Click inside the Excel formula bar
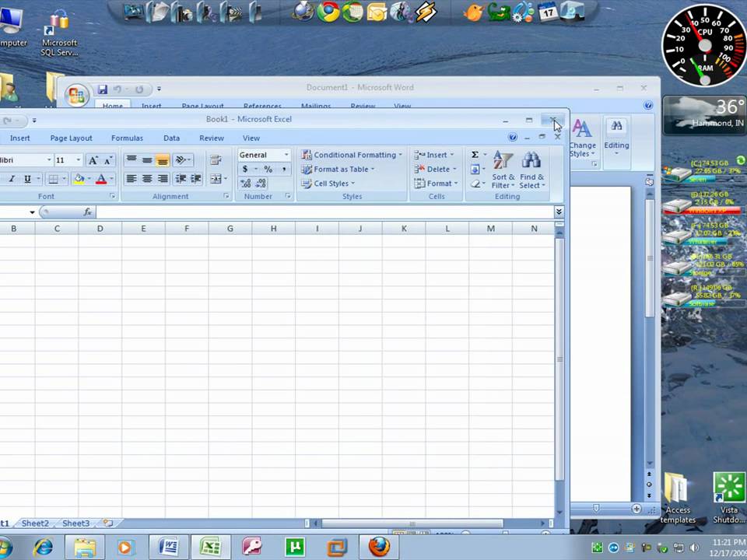 click(x=324, y=212)
